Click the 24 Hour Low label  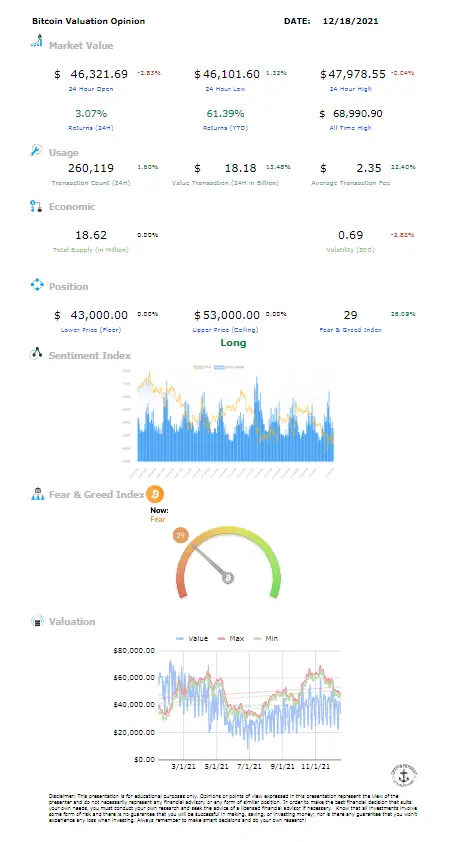click(225, 89)
